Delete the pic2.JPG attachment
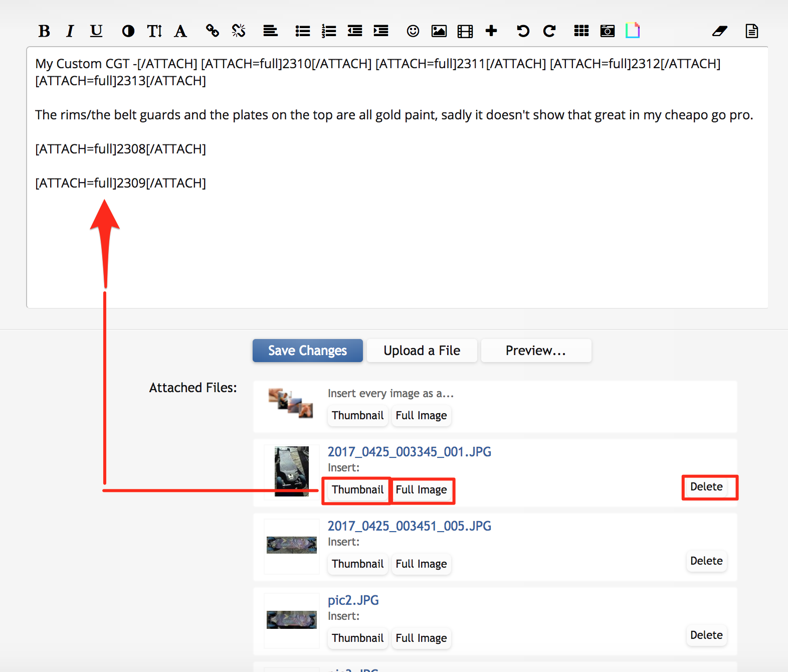Image resolution: width=788 pixels, height=672 pixels. click(x=706, y=635)
